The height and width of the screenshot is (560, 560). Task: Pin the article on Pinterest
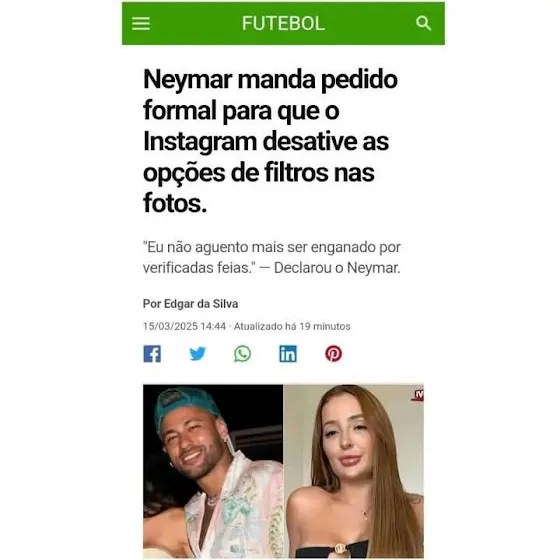333,354
